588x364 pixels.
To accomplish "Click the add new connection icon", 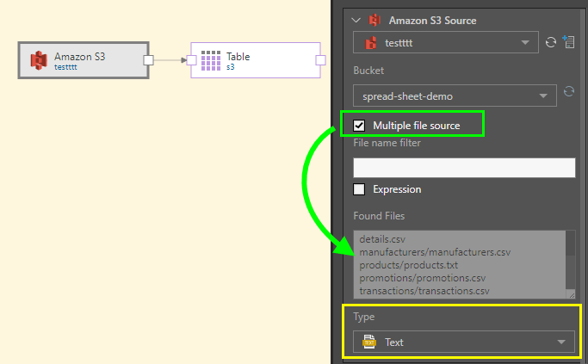I will [x=568, y=42].
